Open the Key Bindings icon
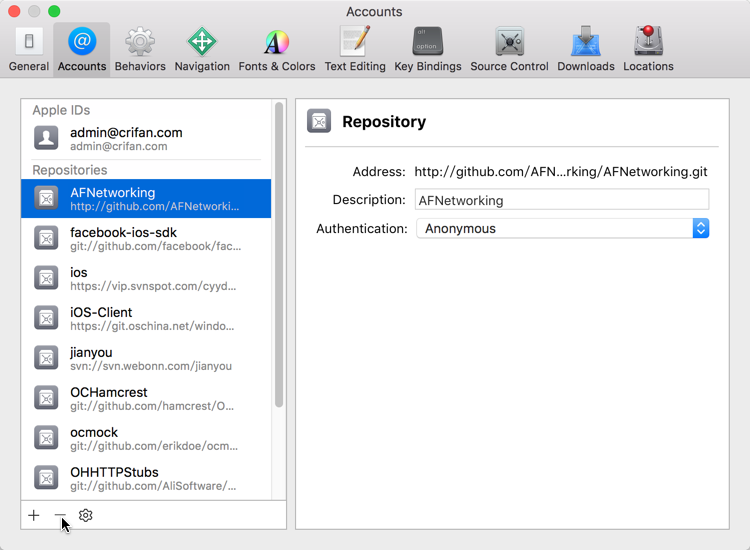This screenshot has height=550, width=750. (428, 41)
